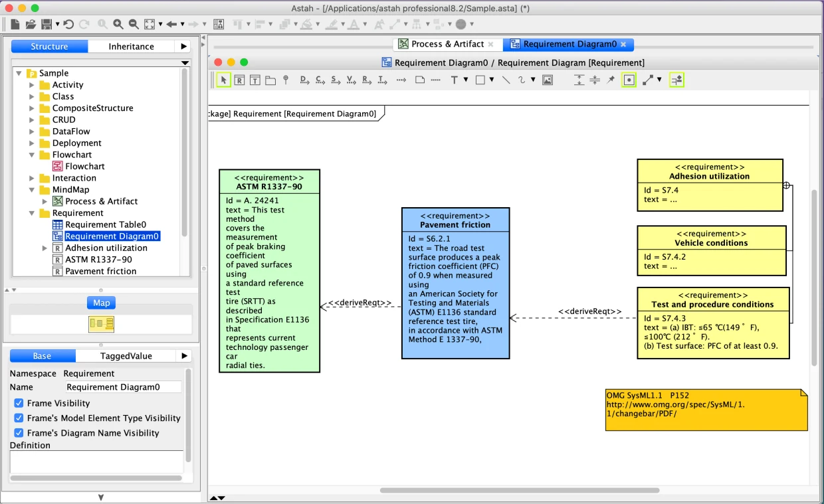Select the orange OMG SysML note
824x504 pixels.
point(706,410)
